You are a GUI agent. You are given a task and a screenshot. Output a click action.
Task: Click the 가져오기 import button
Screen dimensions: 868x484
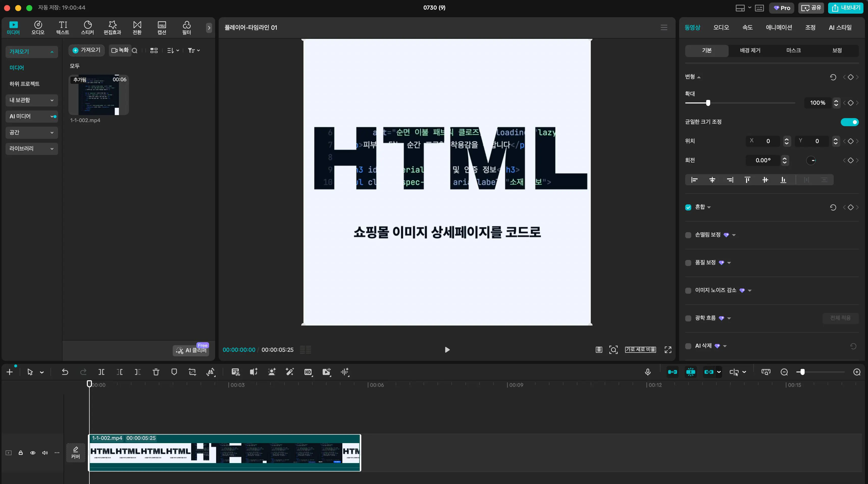(87, 50)
